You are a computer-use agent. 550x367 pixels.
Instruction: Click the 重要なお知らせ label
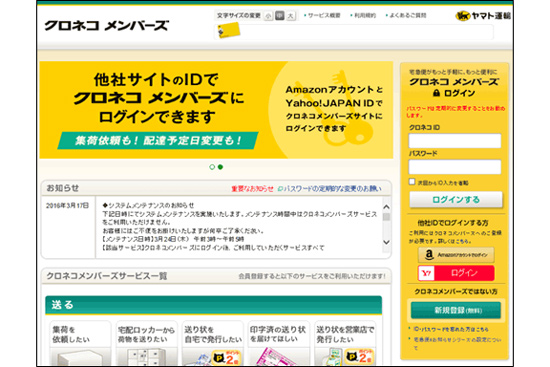click(x=252, y=189)
